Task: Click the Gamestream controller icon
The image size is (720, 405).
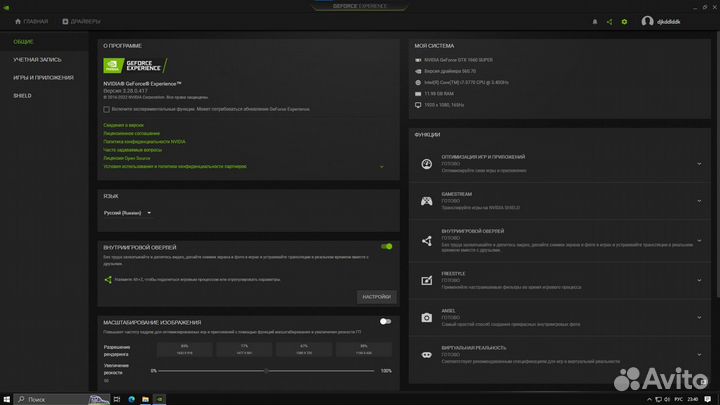Action: pos(426,202)
